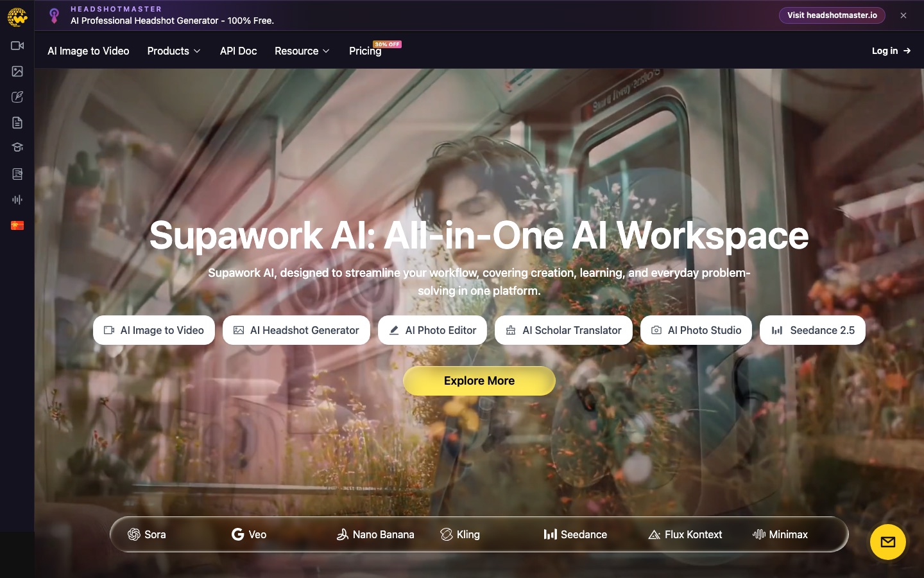The height and width of the screenshot is (578, 924).
Task: Click the HeadshotMaster tie logo in banner
Action: click(x=55, y=15)
